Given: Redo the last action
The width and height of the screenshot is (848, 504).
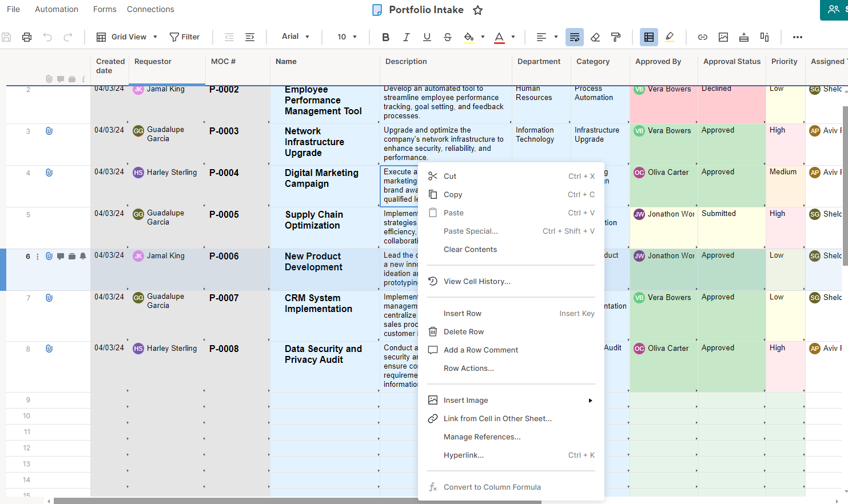Looking at the screenshot, I should pos(68,37).
